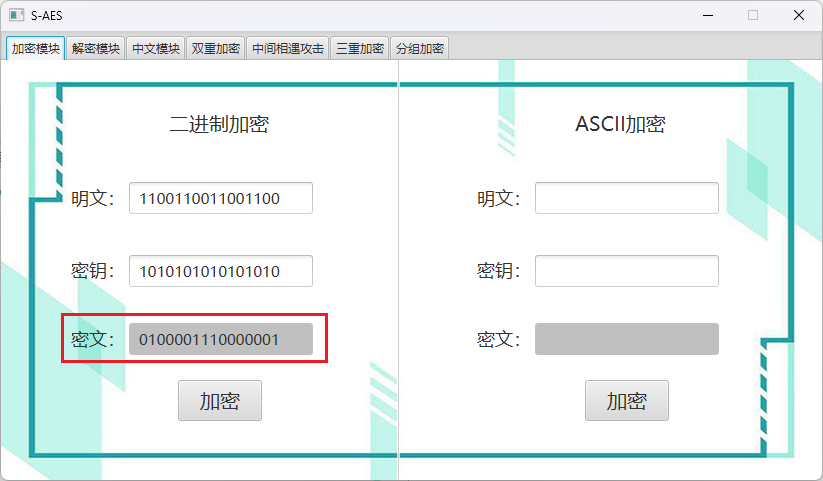This screenshot has height=481, width=823.
Task: Go to the 中间相遇攻击 tab
Action: point(287,48)
